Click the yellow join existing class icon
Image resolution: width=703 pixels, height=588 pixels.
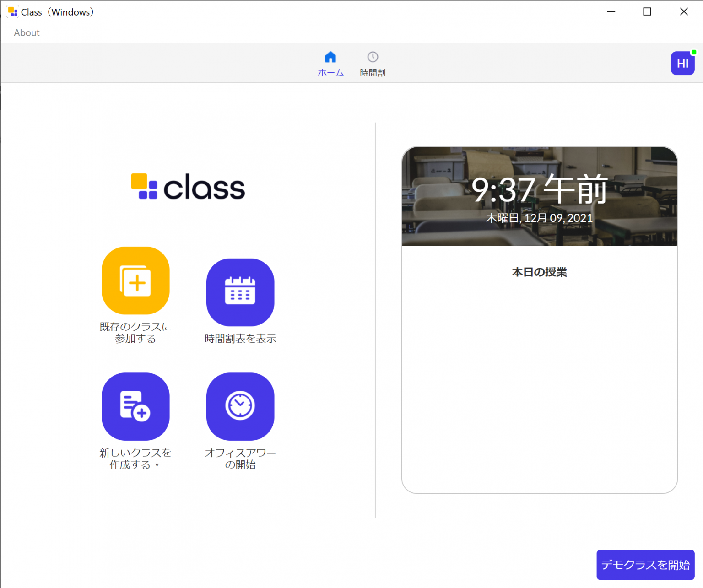coord(135,281)
